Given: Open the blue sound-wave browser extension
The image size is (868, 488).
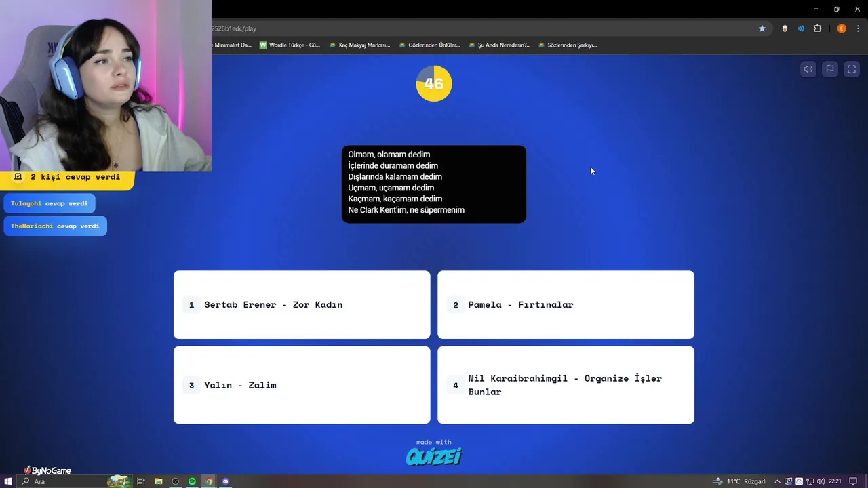Looking at the screenshot, I should 801,28.
